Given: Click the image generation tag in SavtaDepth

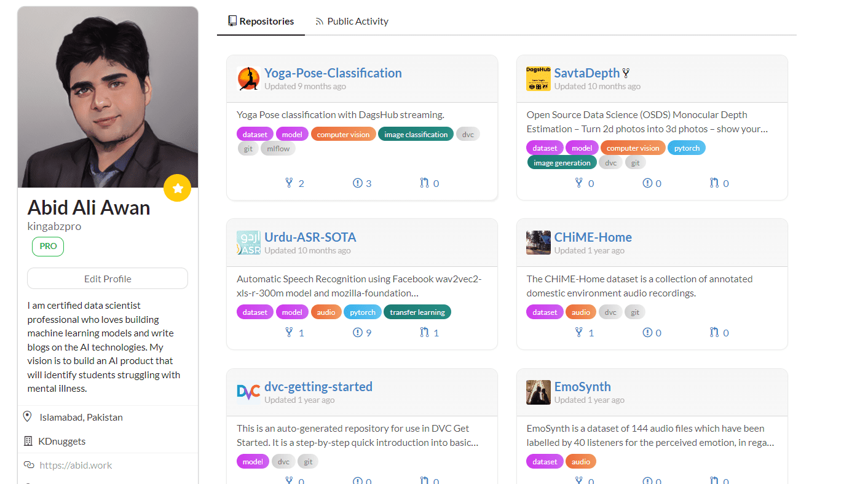Looking at the screenshot, I should point(562,162).
